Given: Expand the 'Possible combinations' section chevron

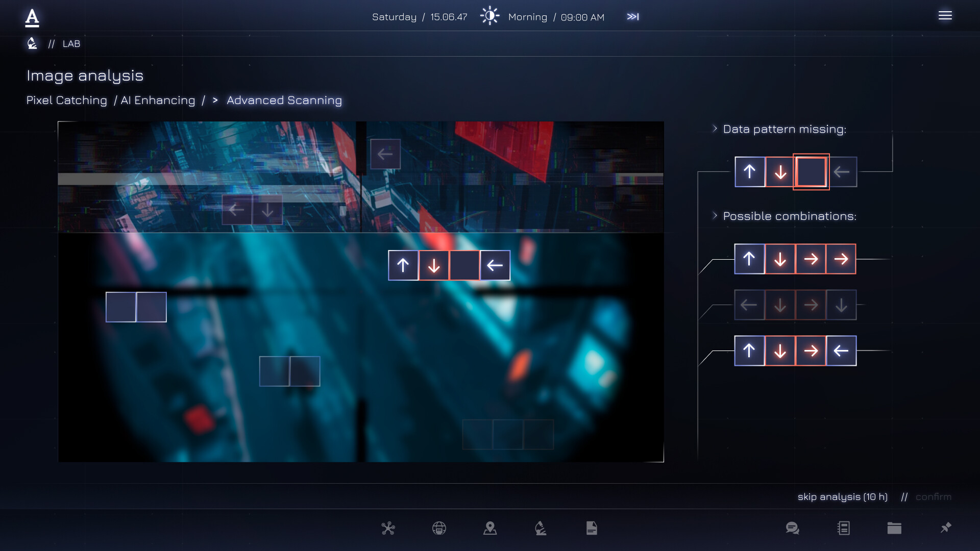Looking at the screenshot, I should click(x=715, y=216).
